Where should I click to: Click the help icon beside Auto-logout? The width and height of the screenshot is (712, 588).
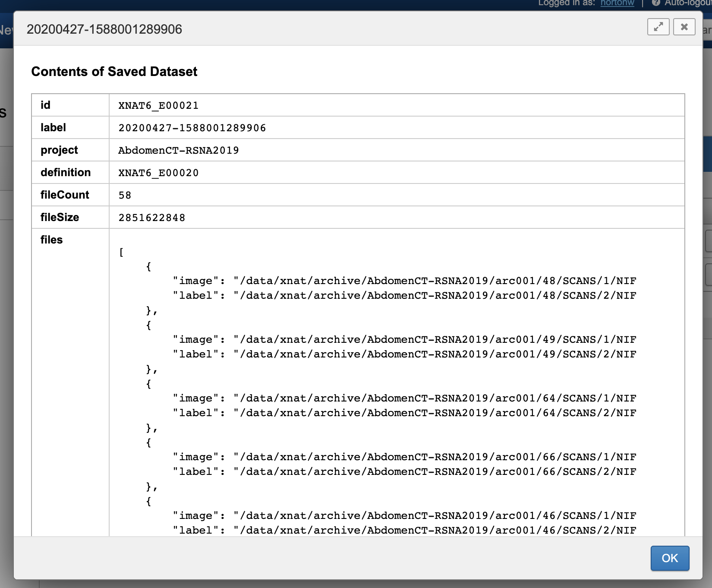coord(656,3)
